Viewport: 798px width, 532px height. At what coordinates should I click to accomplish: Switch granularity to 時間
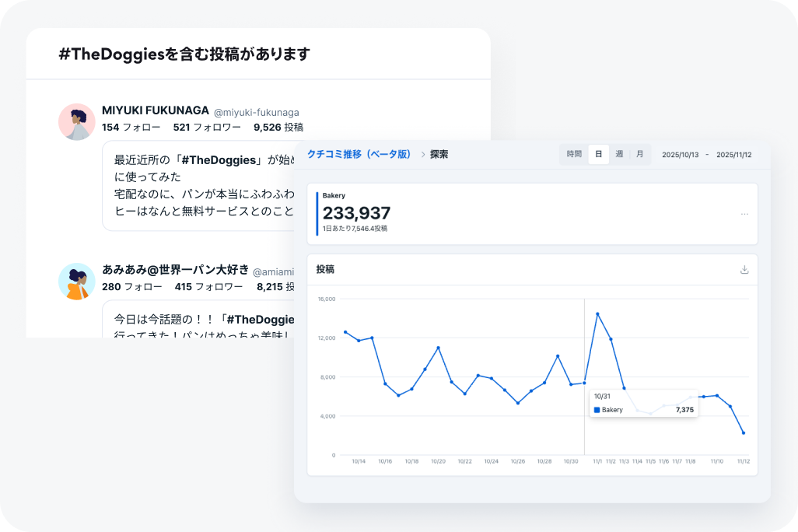pyautogui.click(x=573, y=154)
